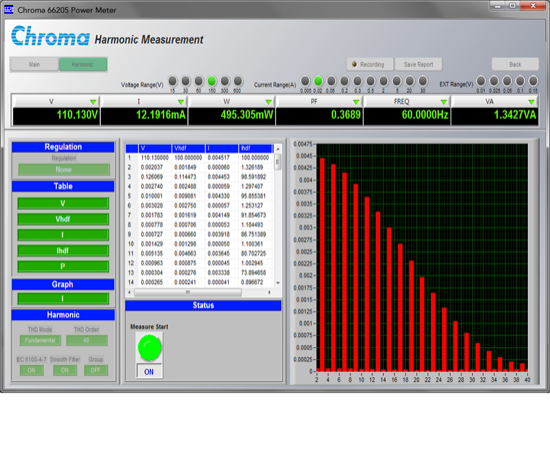Screen dimensions: 550x449
Task: Open the V measurement dropdown arrow
Action: [x=93, y=102]
